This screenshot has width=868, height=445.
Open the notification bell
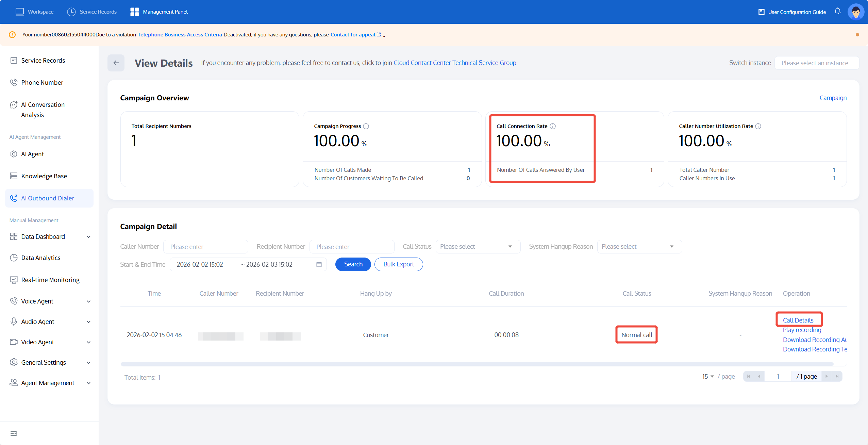tap(837, 12)
